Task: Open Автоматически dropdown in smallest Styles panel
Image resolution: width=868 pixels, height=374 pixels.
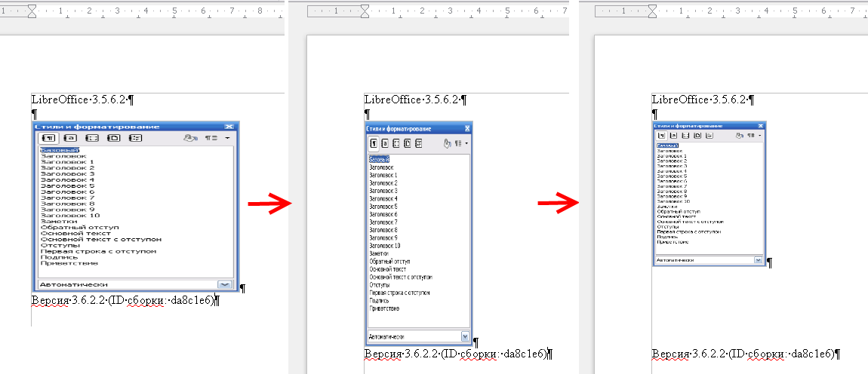Action: pos(759,259)
